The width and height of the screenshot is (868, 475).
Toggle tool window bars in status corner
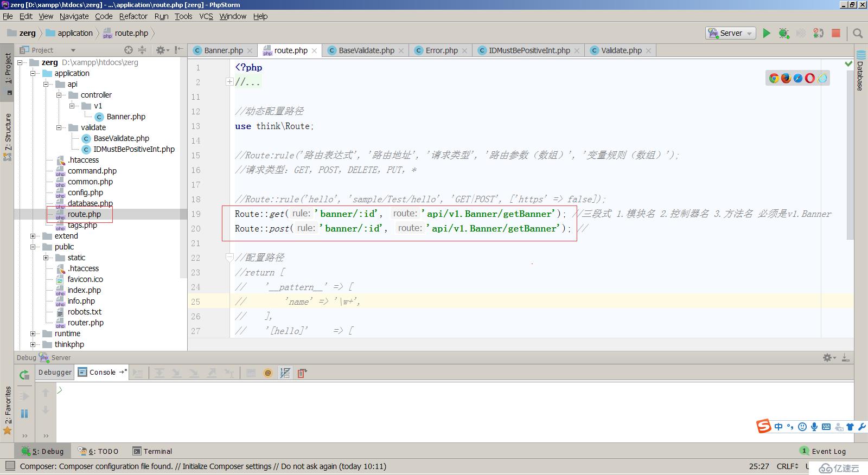coord(10,466)
